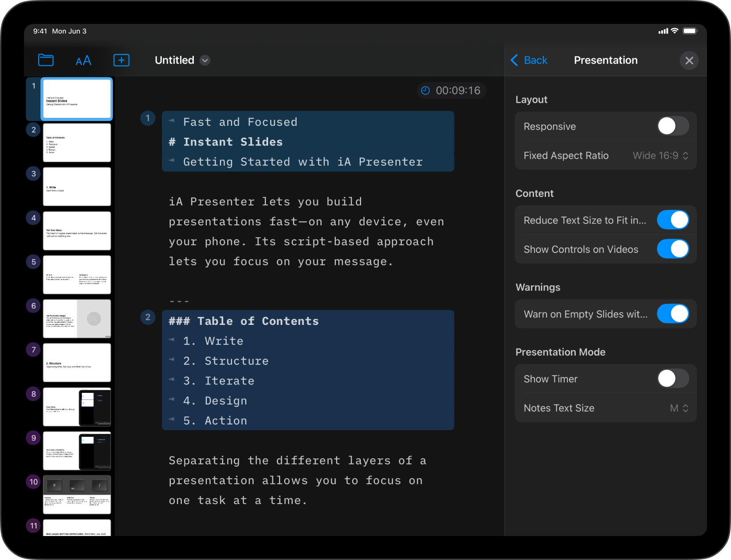Go back using the Back button
The height and width of the screenshot is (560, 731).
[x=529, y=60]
